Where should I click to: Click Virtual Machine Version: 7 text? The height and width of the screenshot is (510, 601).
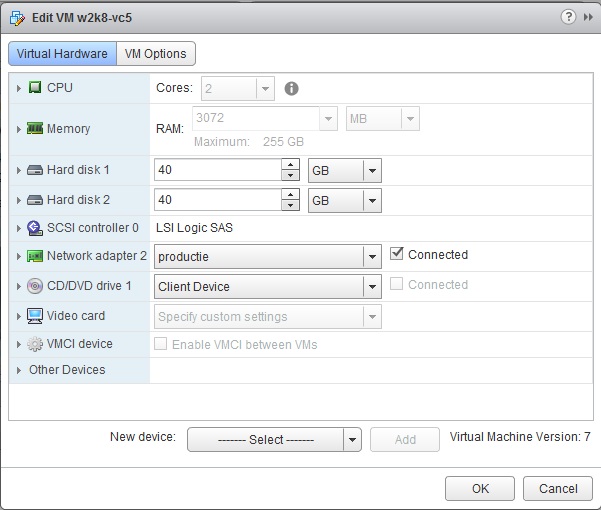point(520,437)
